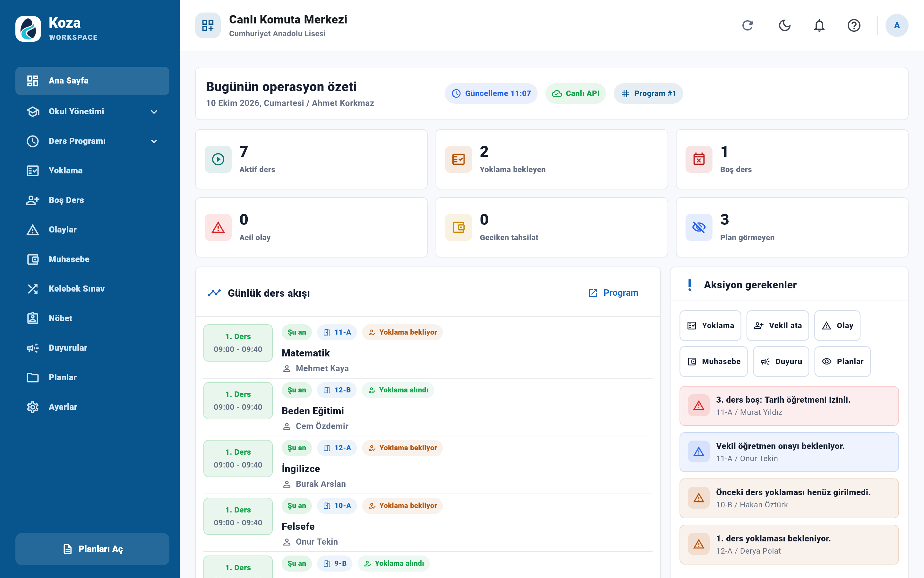Viewport: 924px width, 578px height.
Task: Click the Yoklama bekleyen checklist icon
Action: pyautogui.click(x=458, y=159)
